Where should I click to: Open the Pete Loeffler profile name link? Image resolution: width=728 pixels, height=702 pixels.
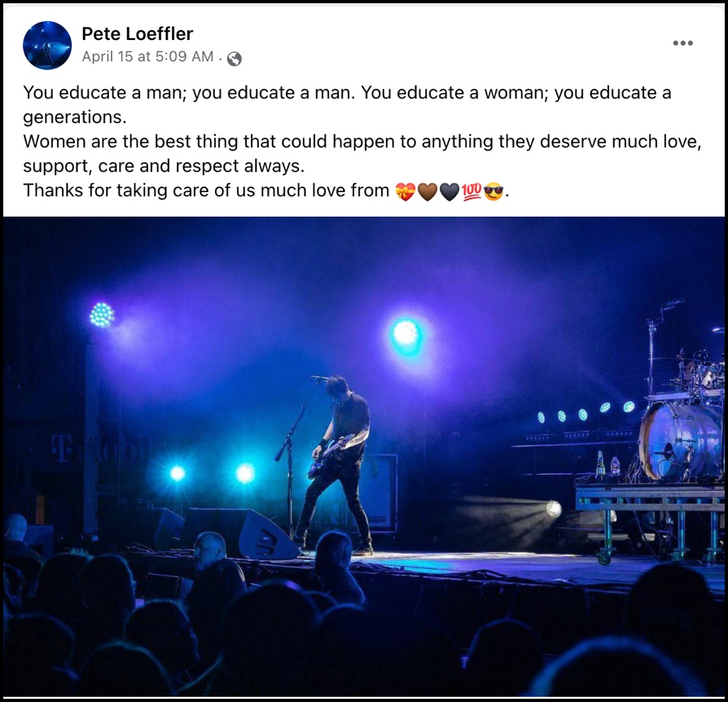(x=138, y=33)
